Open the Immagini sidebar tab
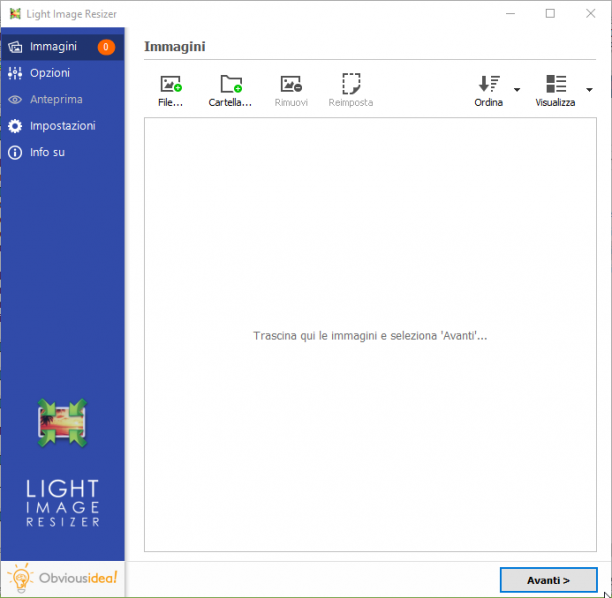The height and width of the screenshot is (598, 612). pyautogui.click(x=62, y=47)
